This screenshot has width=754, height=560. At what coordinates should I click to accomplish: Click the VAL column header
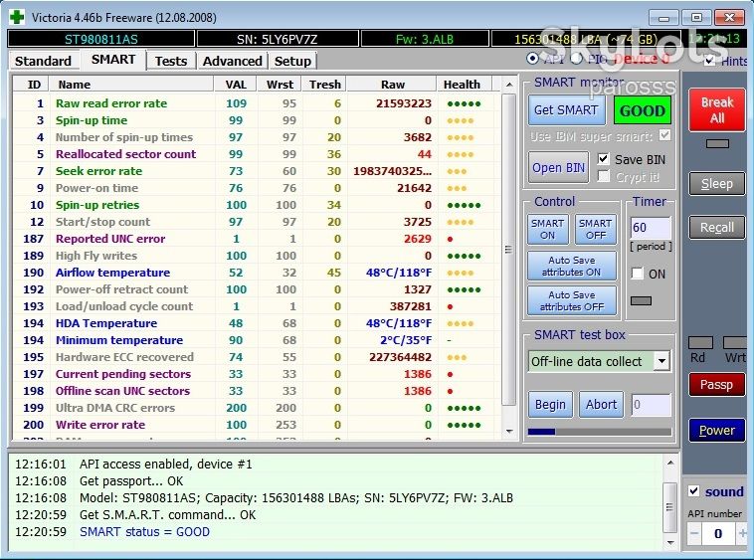pos(236,85)
